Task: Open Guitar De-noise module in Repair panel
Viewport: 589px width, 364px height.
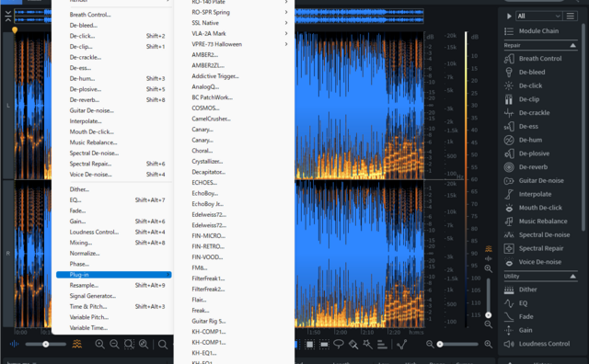Action: (x=541, y=180)
